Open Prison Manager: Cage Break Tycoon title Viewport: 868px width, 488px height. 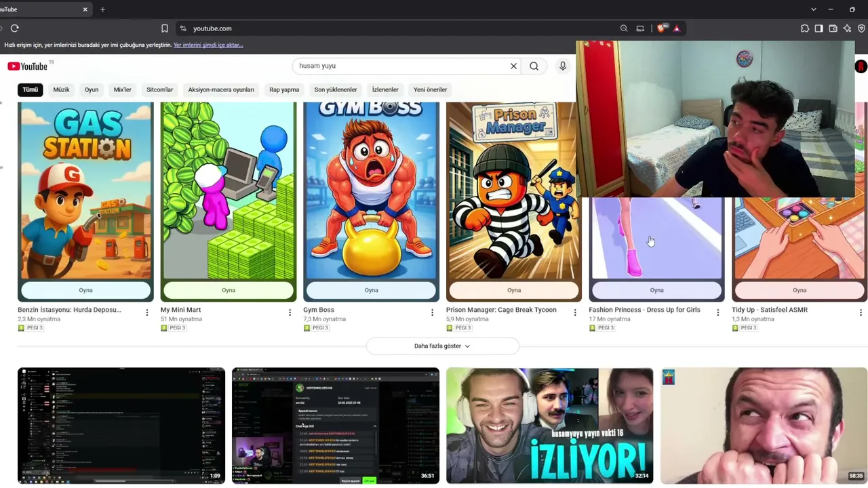click(x=501, y=310)
